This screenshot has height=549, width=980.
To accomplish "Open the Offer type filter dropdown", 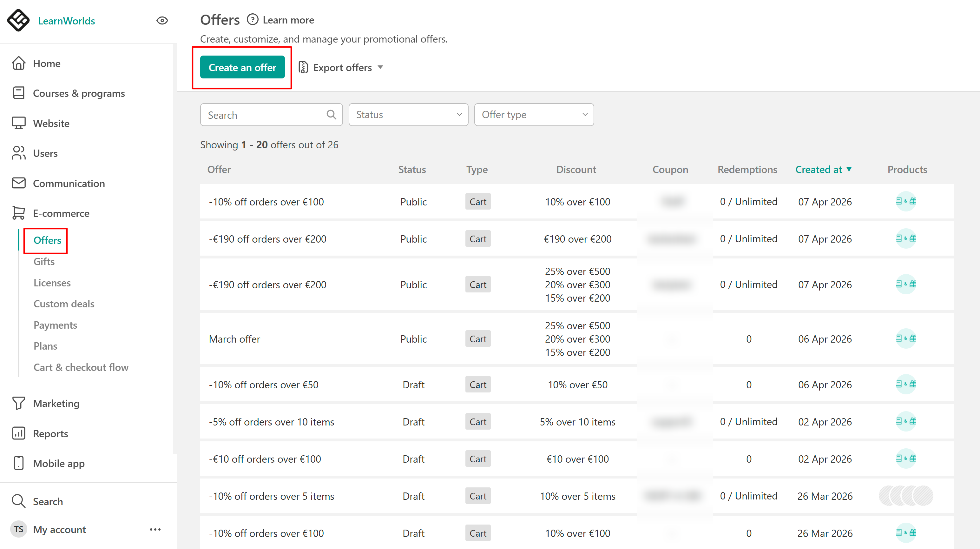I will [534, 115].
